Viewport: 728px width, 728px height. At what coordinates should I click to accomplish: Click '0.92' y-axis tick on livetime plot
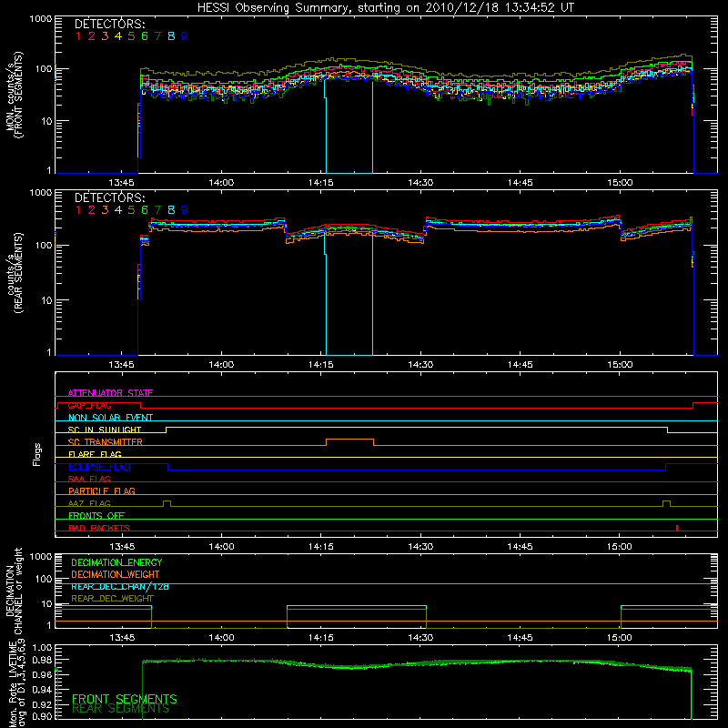click(x=42, y=703)
